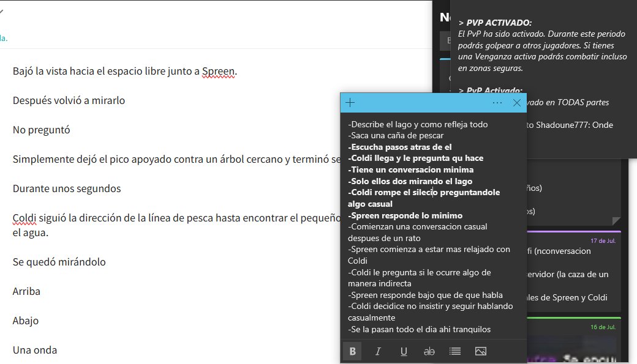This screenshot has height=364, width=637.
Task: Click the paragraph 'No preguntó'
Action: tap(42, 130)
